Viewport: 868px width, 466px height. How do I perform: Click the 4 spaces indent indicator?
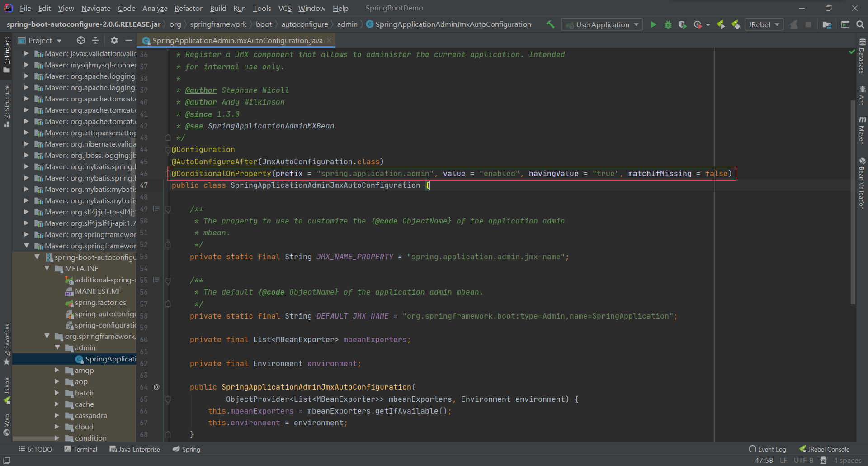click(847, 461)
